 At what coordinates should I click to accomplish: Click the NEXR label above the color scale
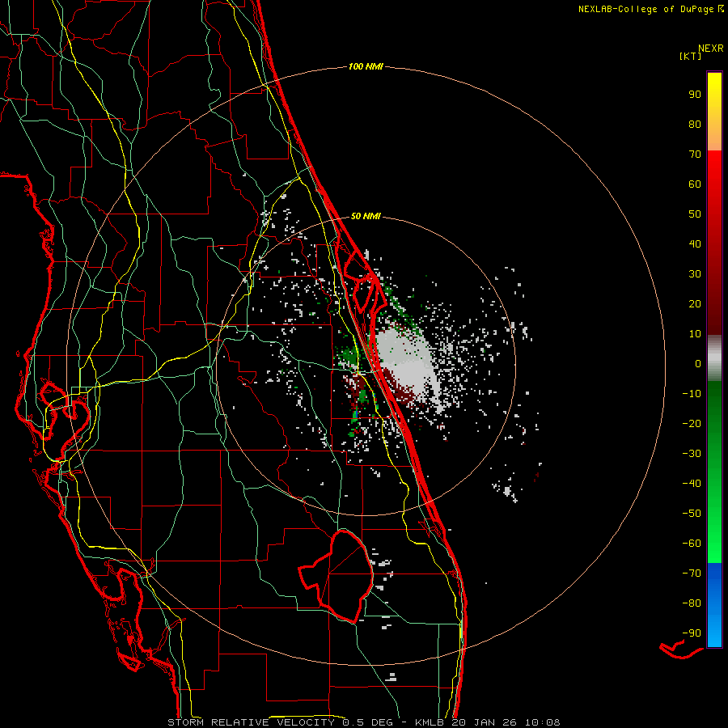tap(711, 49)
